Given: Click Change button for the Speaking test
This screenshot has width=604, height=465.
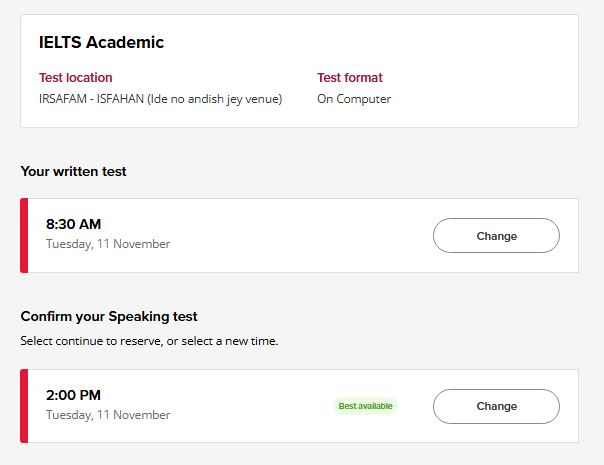Looking at the screenshot, I should coord(496,406).
